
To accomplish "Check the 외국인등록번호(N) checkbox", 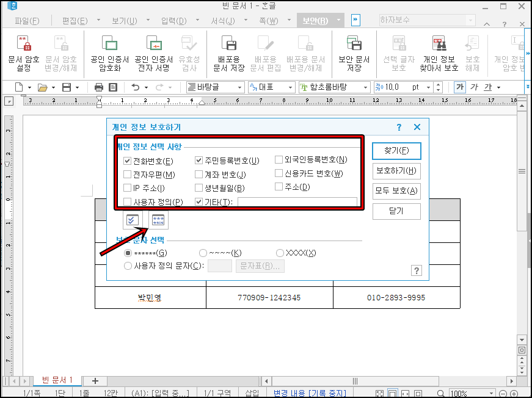I will pos(279,160).
